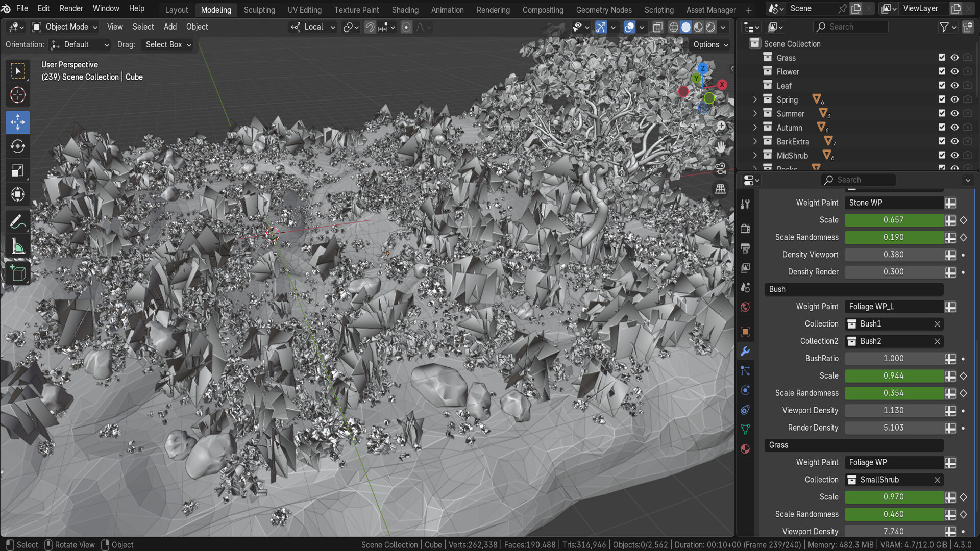Expand the Spring collection
Screen dimensions: 980x551
click(x=754, y=99)
